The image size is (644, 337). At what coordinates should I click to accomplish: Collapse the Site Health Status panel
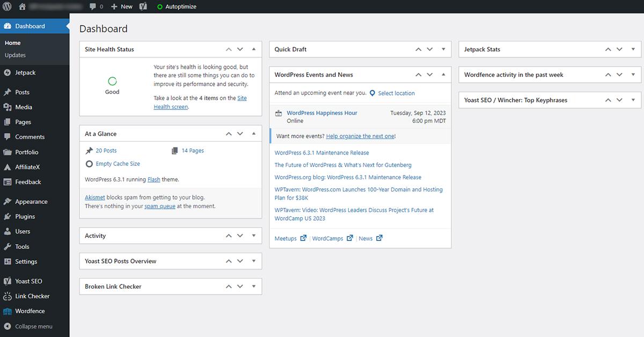click(x=254, y=49)
